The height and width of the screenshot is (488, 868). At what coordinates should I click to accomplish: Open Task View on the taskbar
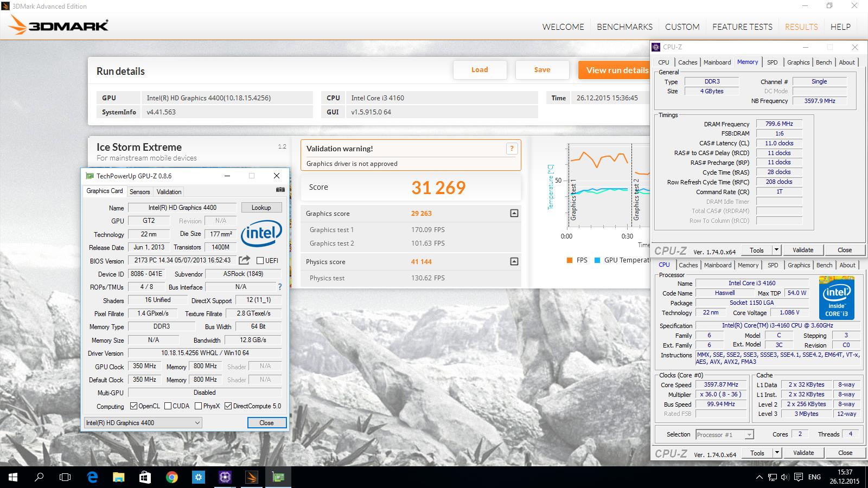pyautogui.click(x=65, y=477)
